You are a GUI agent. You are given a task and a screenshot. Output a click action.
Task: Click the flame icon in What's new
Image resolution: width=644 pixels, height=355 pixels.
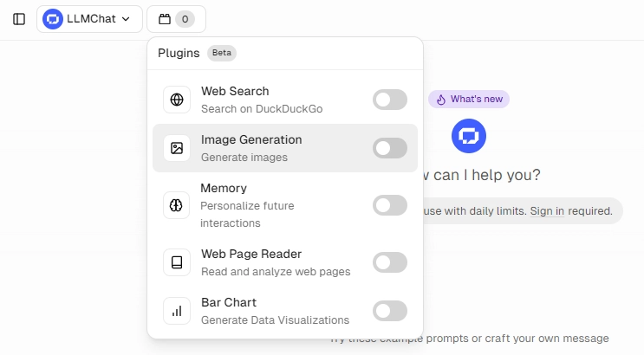[x=440, y=100]
